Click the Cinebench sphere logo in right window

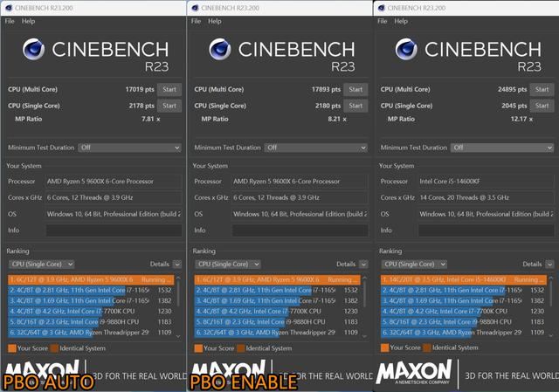coord(408,51)
